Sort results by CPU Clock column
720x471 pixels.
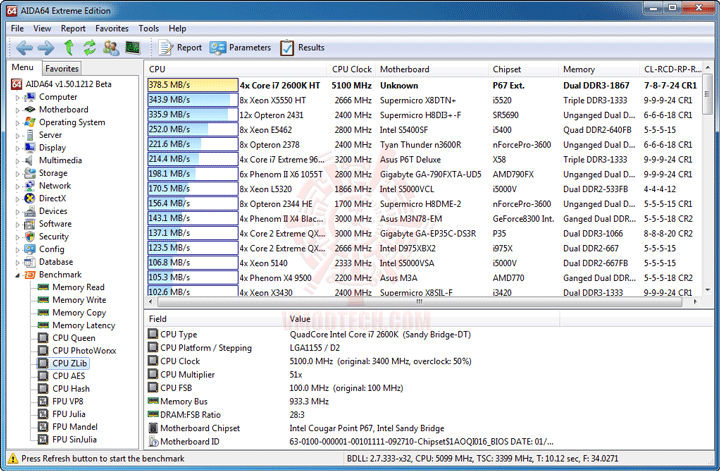coord(352,69)
